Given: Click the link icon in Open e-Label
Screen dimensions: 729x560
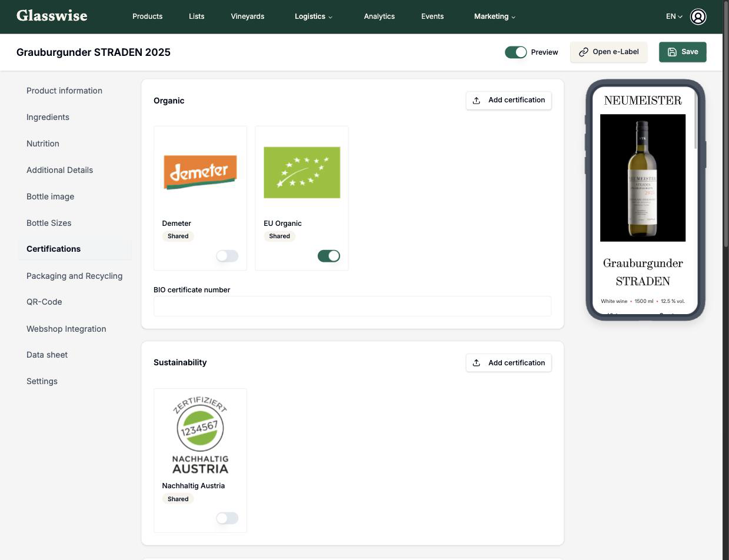Looking at the screenshot, I should click(583, 52).
